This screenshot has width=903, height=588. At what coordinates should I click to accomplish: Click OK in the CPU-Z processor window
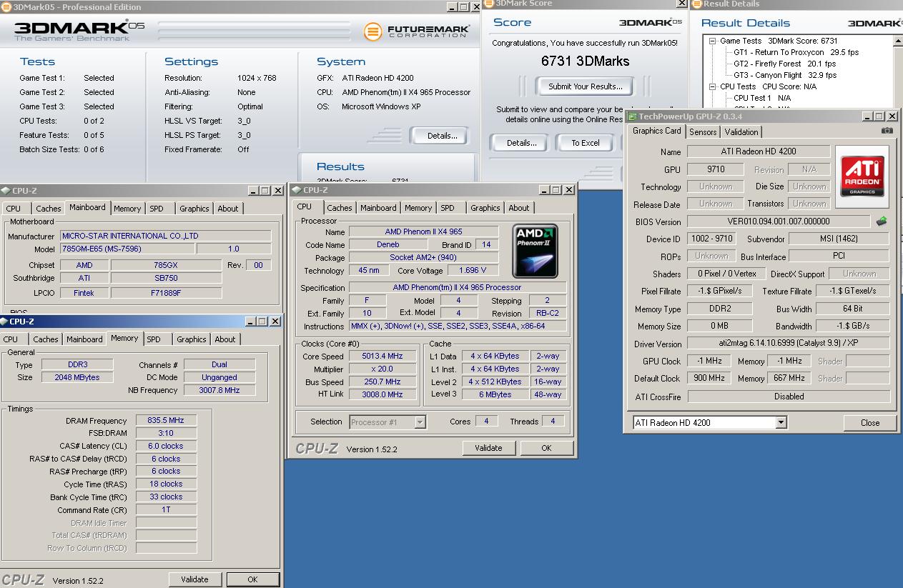(x=546, y=448)
